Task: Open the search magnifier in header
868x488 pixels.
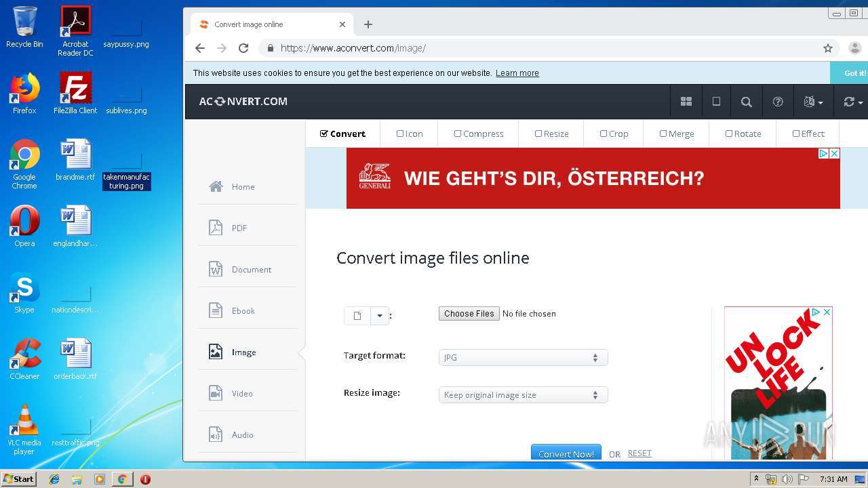Action: tap(747, 102)
